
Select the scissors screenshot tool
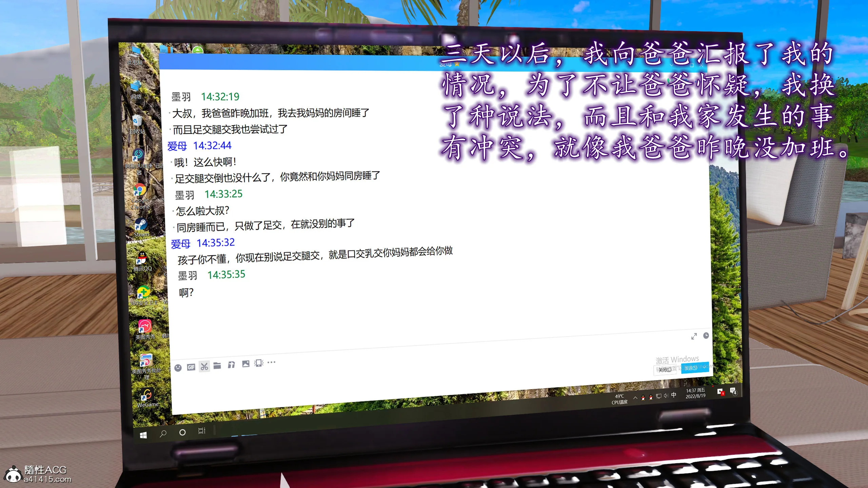[204, 366]
